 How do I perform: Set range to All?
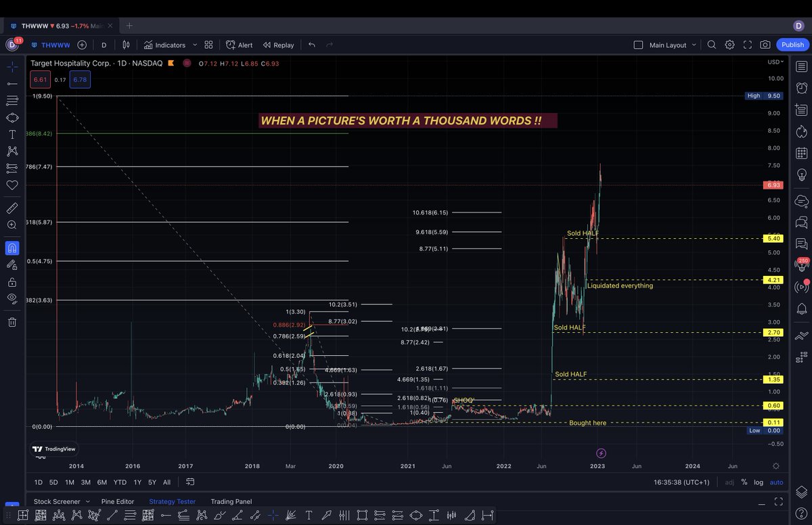tap(166, 482)
